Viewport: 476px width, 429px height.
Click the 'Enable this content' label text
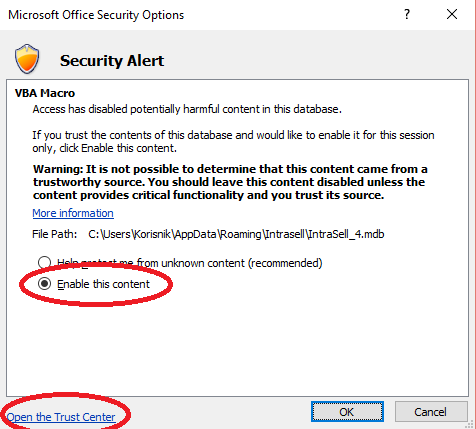[104, 284]
